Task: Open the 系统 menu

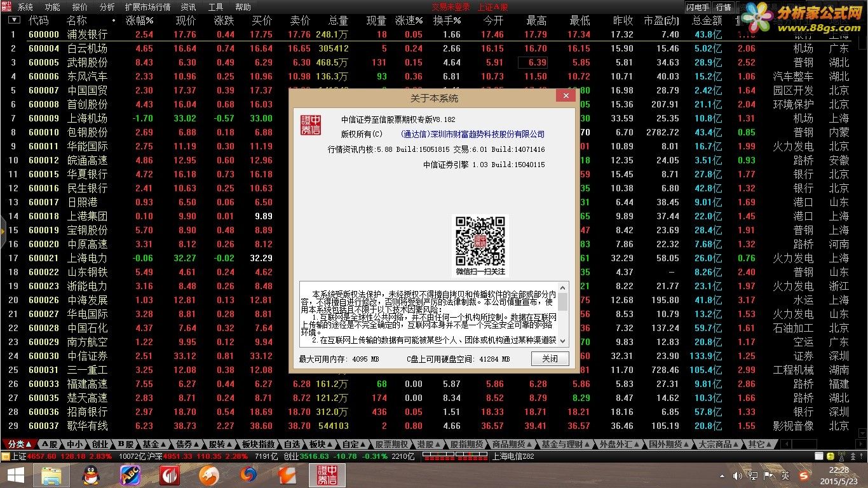Action: [x=25, y=7]
